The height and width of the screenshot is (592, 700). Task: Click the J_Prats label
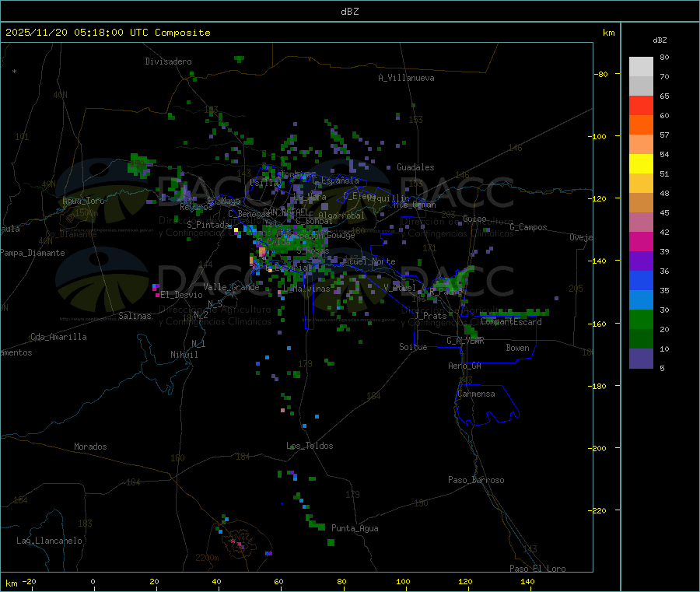click(431, 316)
